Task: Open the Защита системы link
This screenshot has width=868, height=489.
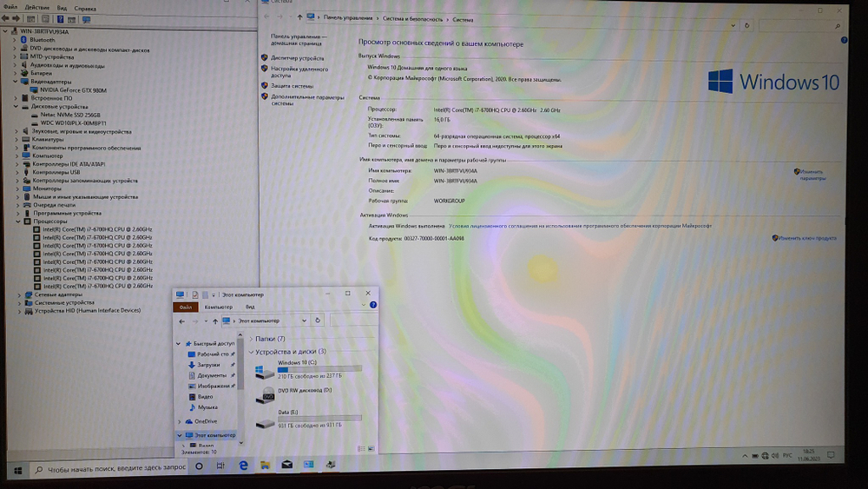Action: click(x=292, y=86)
